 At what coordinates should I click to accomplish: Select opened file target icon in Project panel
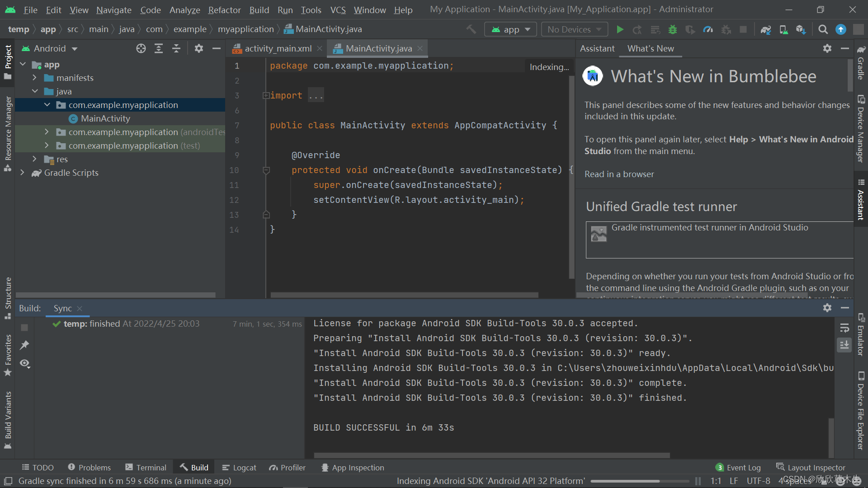[141, 48]
